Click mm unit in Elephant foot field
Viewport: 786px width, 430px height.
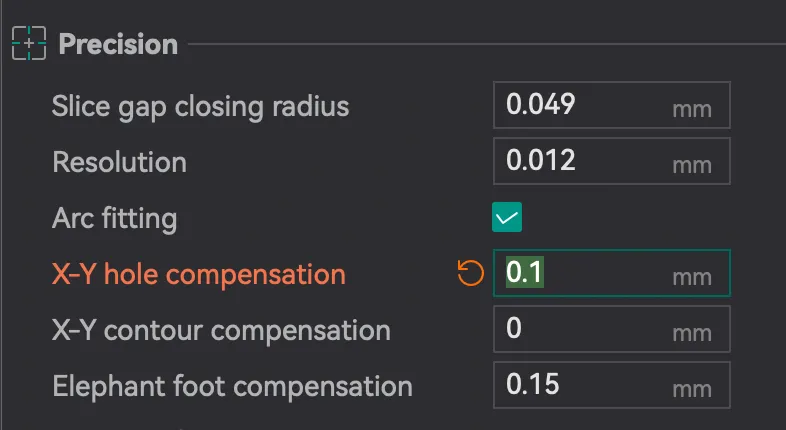692,390
